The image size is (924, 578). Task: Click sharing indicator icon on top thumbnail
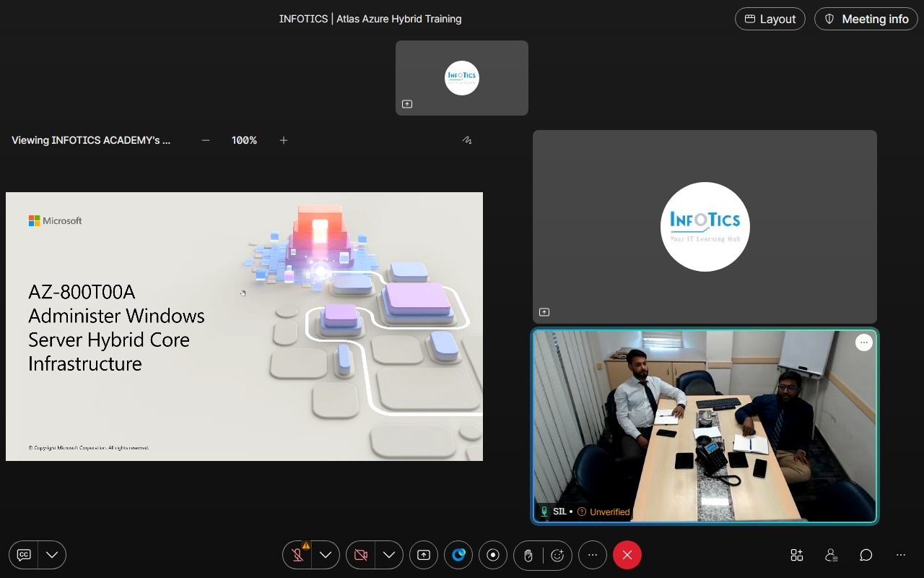coord(407,104)
